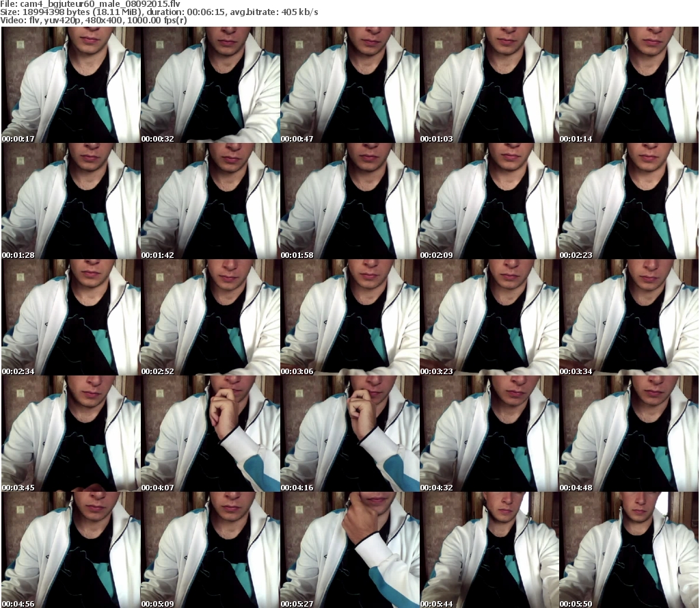
Task: Select the thumbnail stamped 00:00:17
Action: (71, 85)
